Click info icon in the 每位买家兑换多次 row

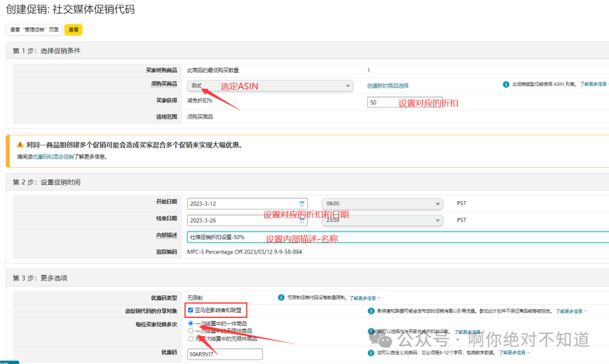pyautogui.click(x=371, y=332)
